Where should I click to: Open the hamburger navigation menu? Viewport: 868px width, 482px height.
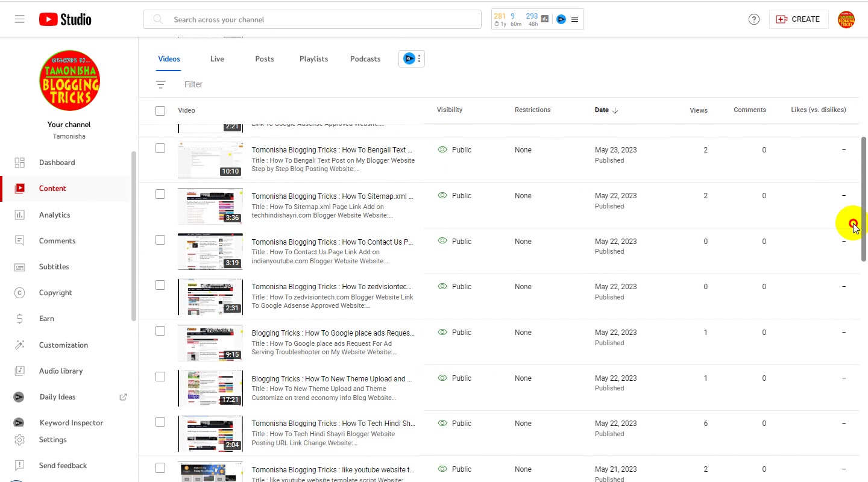(x=19, y=19)
